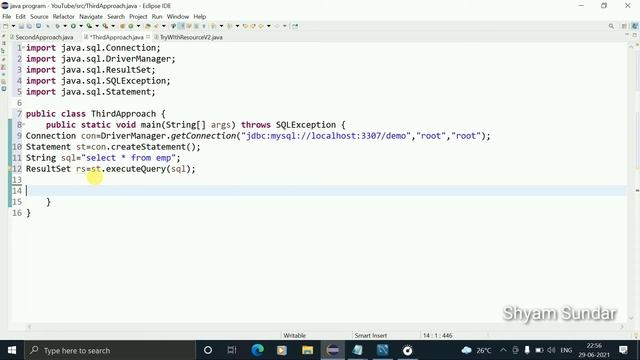Collapse the main method fold at line 8
Viewport: 640px width, 360px height.
(24, 123)
